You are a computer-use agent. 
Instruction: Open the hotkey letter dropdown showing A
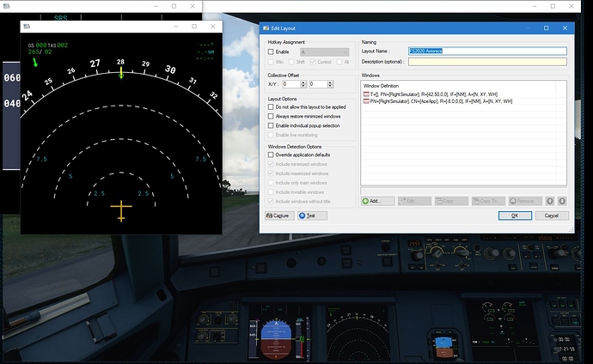325,52
